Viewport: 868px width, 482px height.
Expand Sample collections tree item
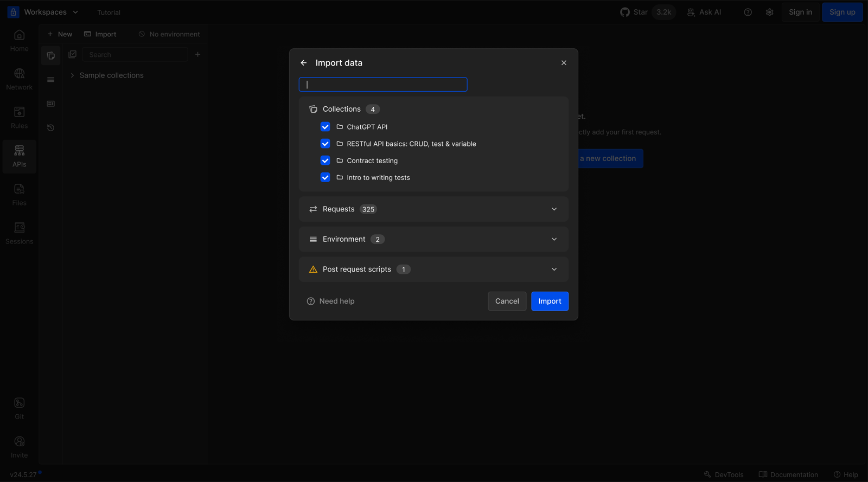pos(72,75)
